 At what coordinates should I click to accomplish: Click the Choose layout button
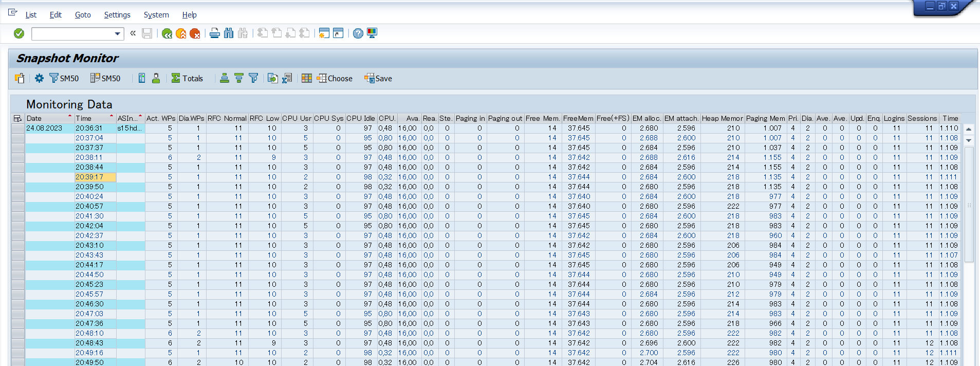pyautogui.click(x=335, y=78)
